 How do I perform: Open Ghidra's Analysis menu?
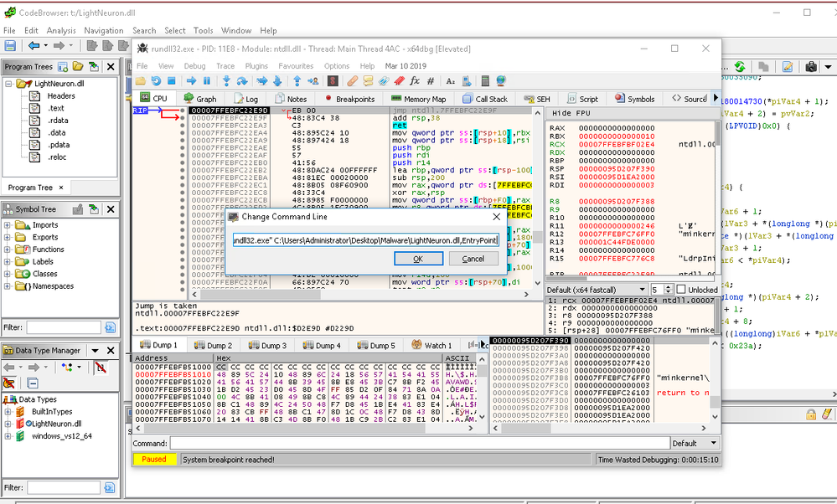tap(61, 30)
